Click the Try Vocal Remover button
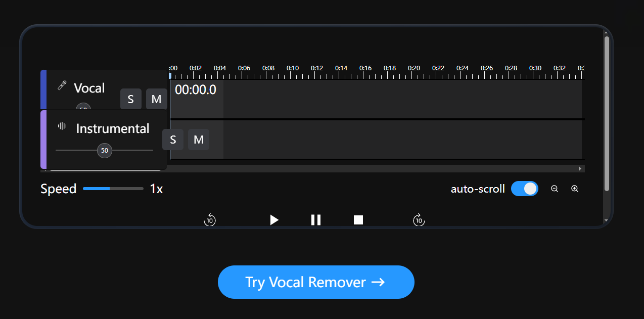This screenshot has width=644, height=319. pyautogui.click(x=316, y=282)
